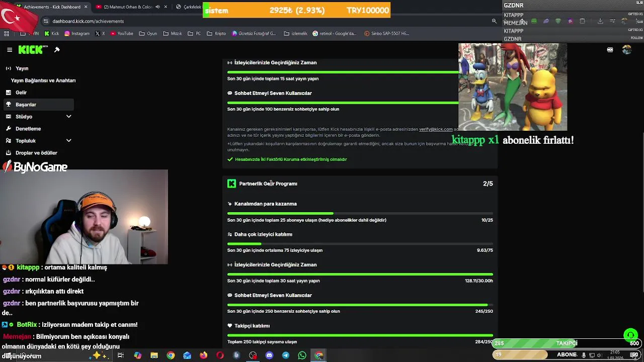Open File Explorer from the taskbar
The image size is (644, 362).
tap(154, 355)
